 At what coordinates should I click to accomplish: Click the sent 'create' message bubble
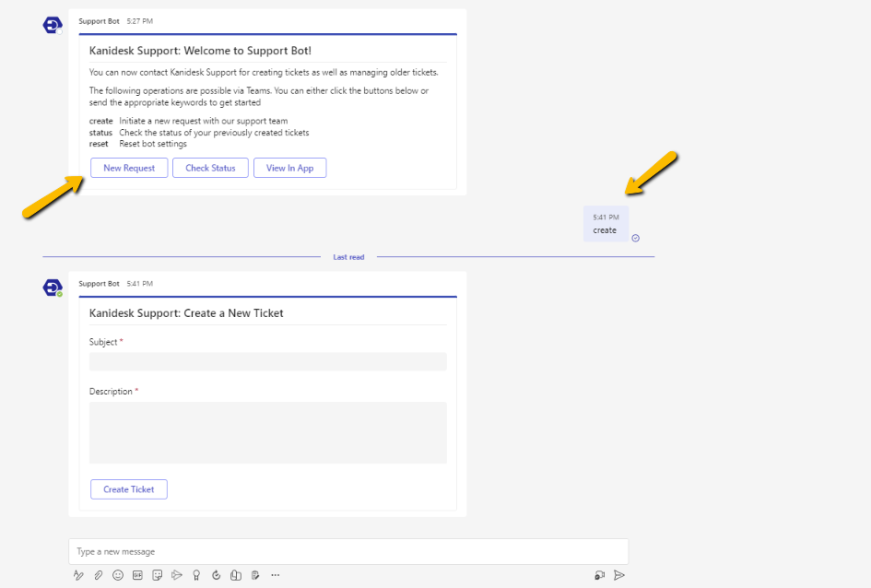pyautogui.click(x=606, y=224)
